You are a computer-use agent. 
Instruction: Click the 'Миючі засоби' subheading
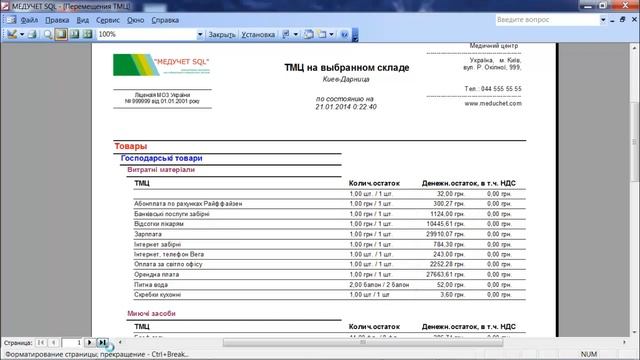[151, 313]
